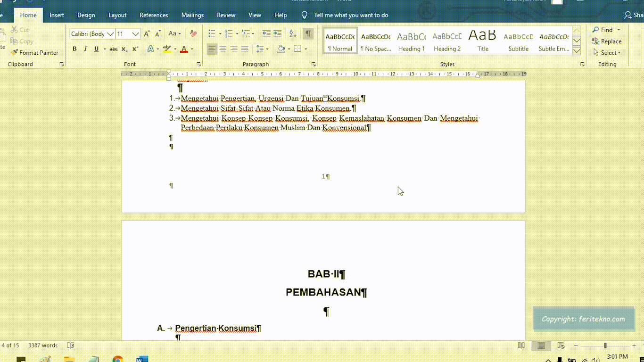Expand font color options arrow
The height and width of the screenshot is (362, 644).
pyautogui.click(x=192, y=49)
